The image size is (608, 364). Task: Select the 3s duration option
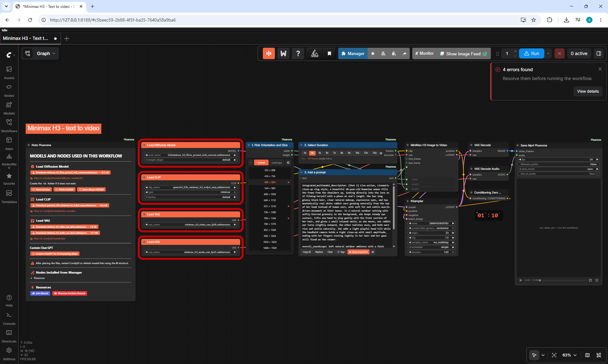point(305,153)
